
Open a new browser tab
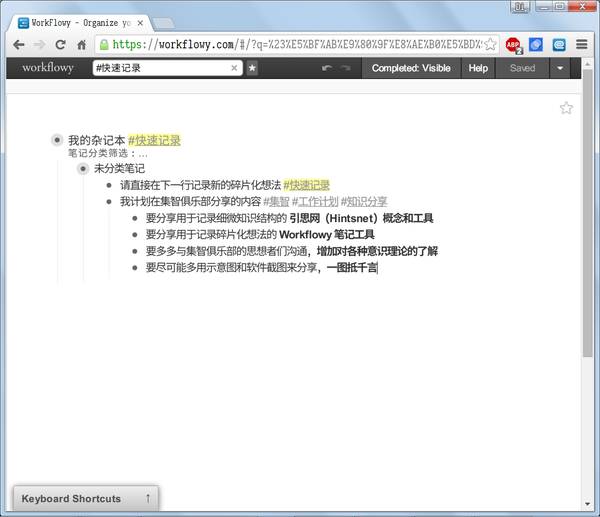(x=163, y=23)
